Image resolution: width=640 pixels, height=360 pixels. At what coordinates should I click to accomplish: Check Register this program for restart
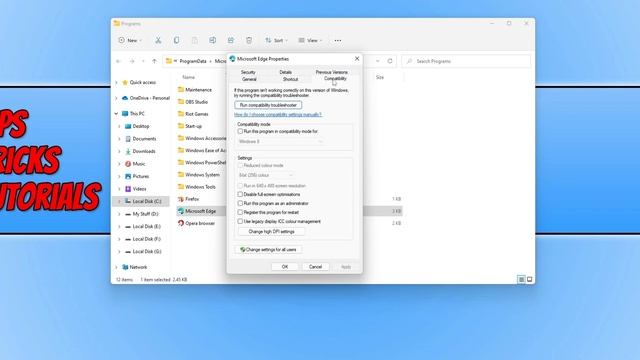(x=240, y=212)
